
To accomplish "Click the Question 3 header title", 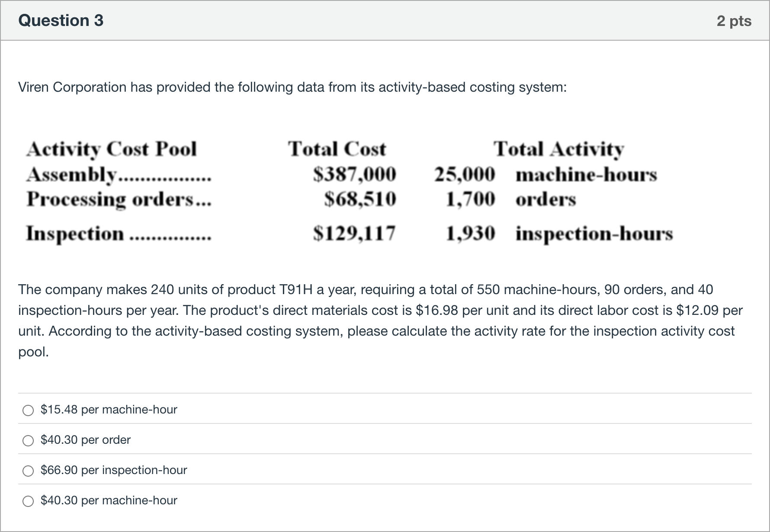I will click(61, 21).
